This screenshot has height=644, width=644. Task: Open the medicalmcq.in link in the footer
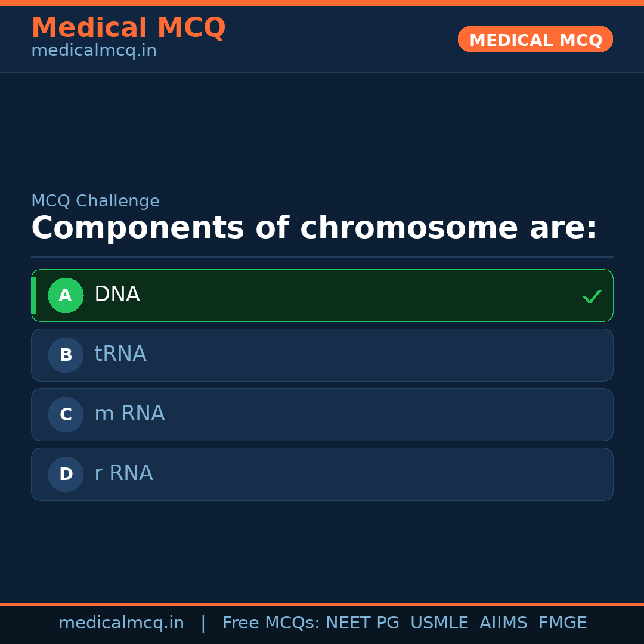[121, 623]
